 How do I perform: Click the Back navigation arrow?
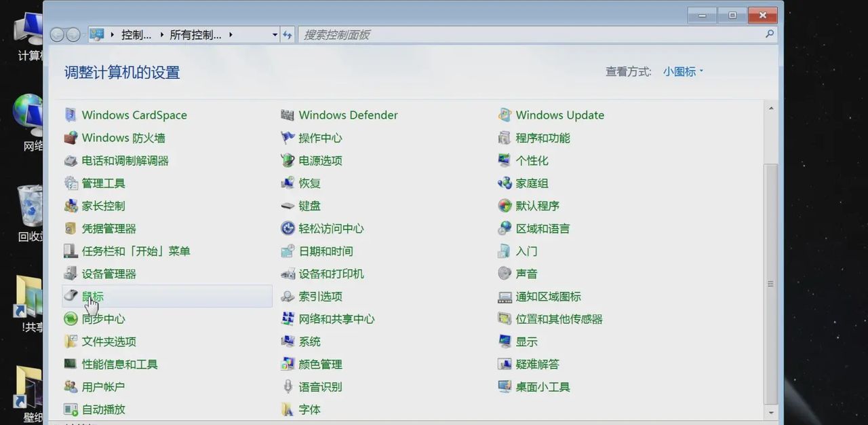[x=57, y=35]
